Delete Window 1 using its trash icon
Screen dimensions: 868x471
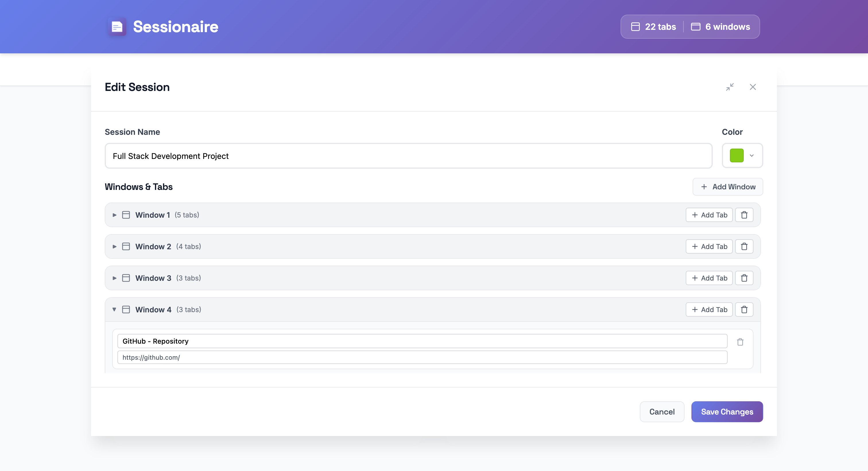click(744, 215)
